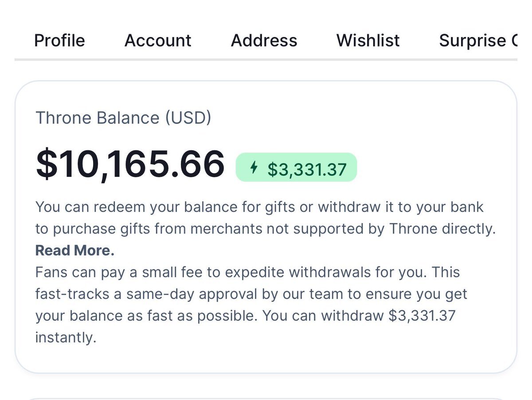
Task: Click the $3,331.37 amount in the paragraph
Action: [x=422, y=316]
